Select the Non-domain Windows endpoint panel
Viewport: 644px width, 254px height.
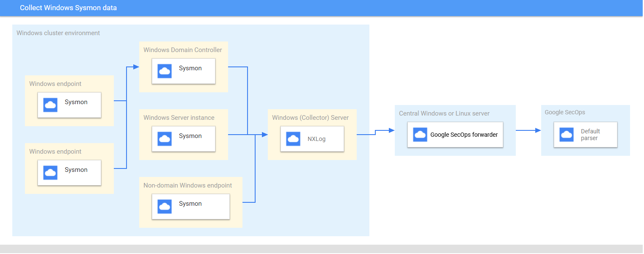tap(187, 185)
